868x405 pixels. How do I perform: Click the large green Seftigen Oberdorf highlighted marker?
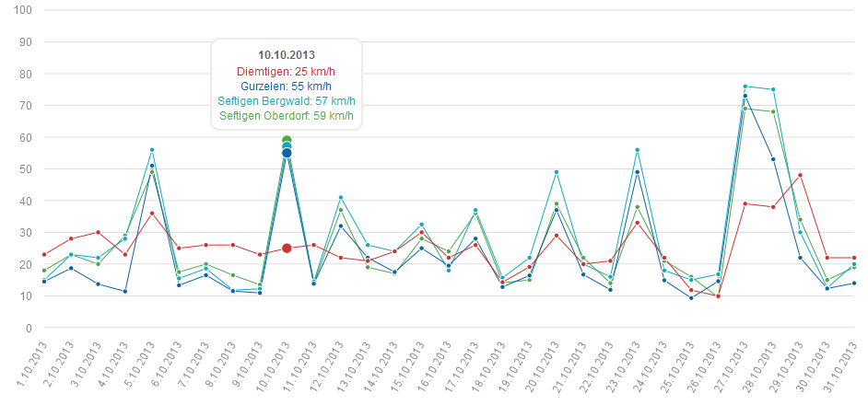(x=287, y=141)
